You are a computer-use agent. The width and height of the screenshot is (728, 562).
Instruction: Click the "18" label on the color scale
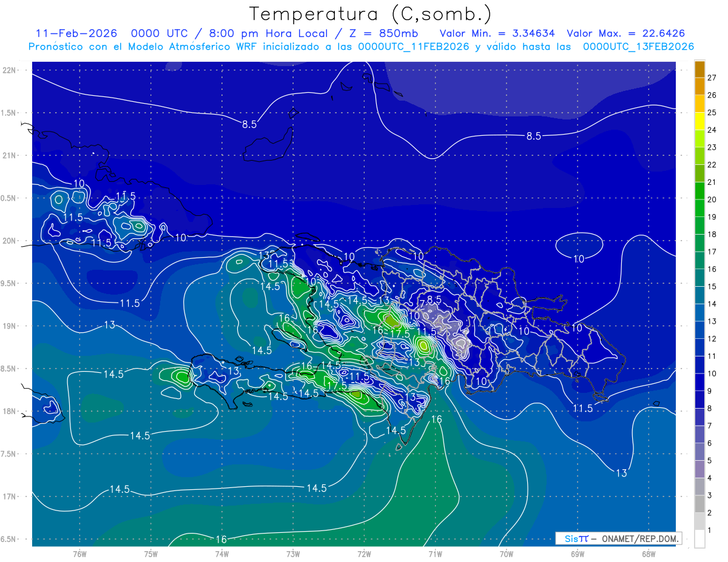(x=712, y=234)
